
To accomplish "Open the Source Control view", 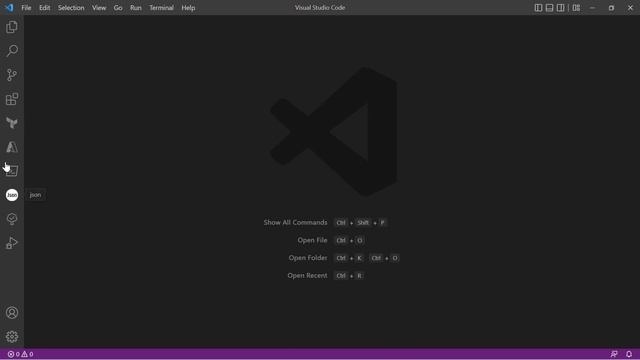I will tap(12, 75).
